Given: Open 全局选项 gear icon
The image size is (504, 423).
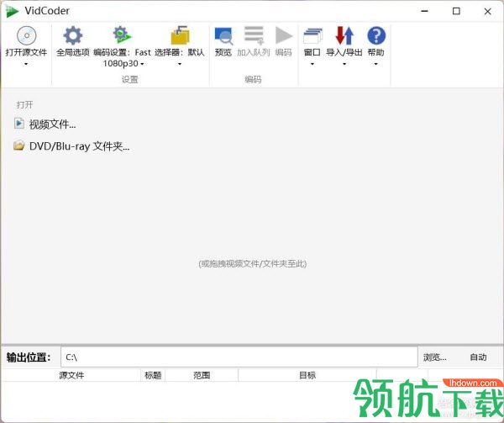Looking at the screenshot, I should 72,35.
